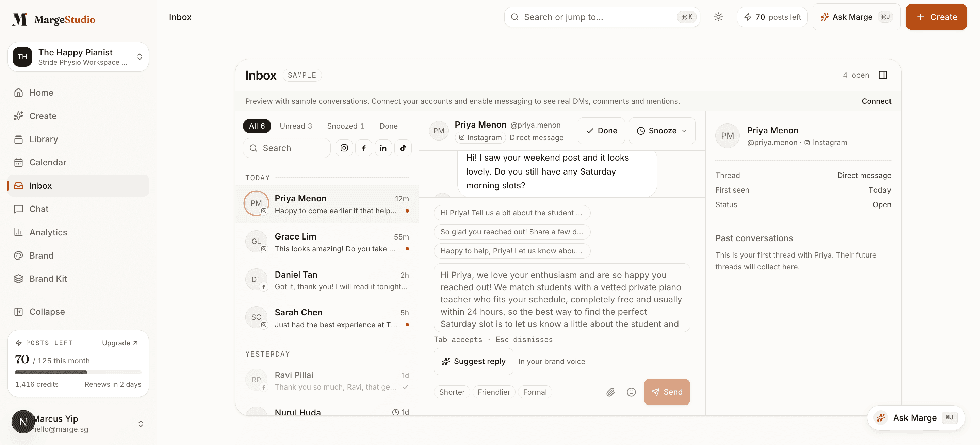Screen dimensions: 980x445
Task: Open the Brand palette page
Action: [x=78, y=256]
